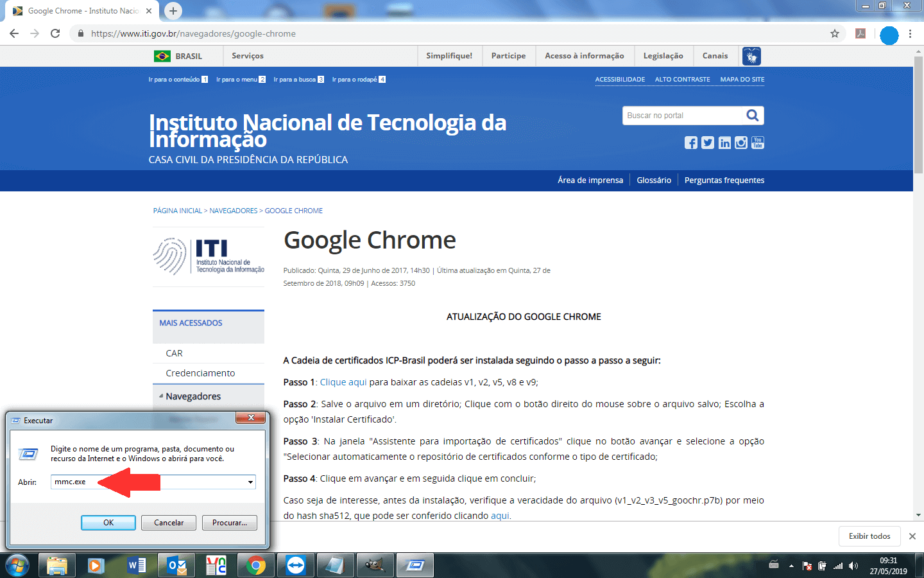Viewport: 924px width, 578px height.
Task: Select the Google Chrome browser tab
Action: (x=82, y=11)
